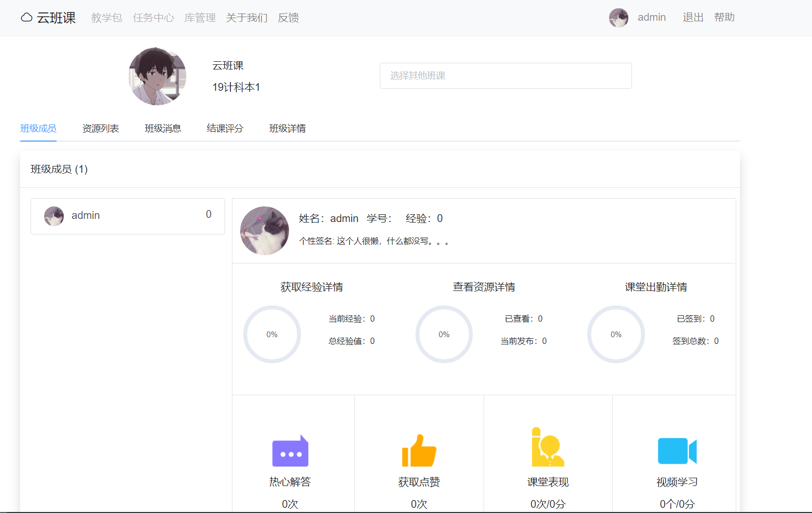Click the purple chat bubble 热心解答 icon
812x513 pixels.
click(290, 451)
